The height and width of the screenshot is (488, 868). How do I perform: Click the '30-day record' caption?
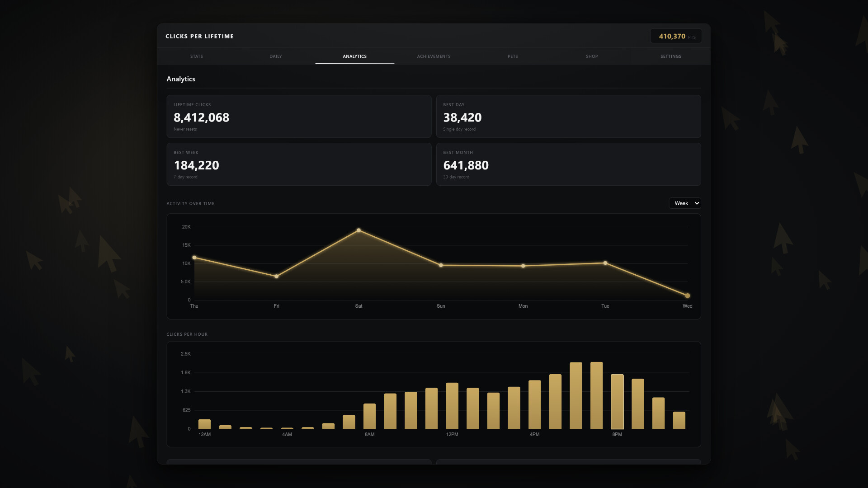[456, 177]
